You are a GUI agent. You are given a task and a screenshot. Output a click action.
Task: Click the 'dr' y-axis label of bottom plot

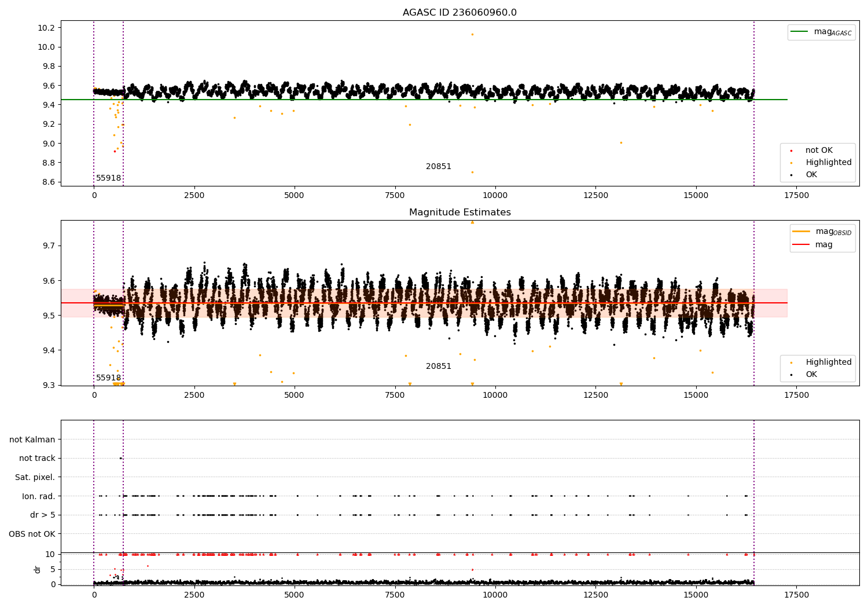click(x=38, y=569)
